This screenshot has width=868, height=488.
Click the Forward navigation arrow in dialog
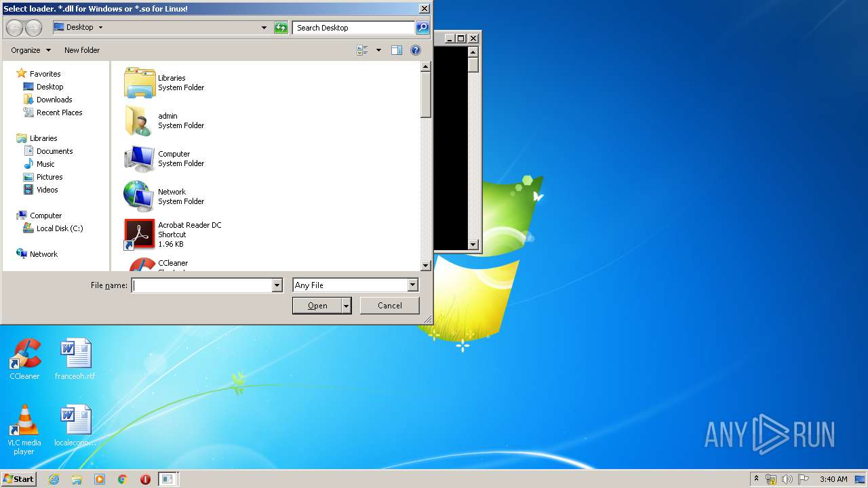[33, 28]
